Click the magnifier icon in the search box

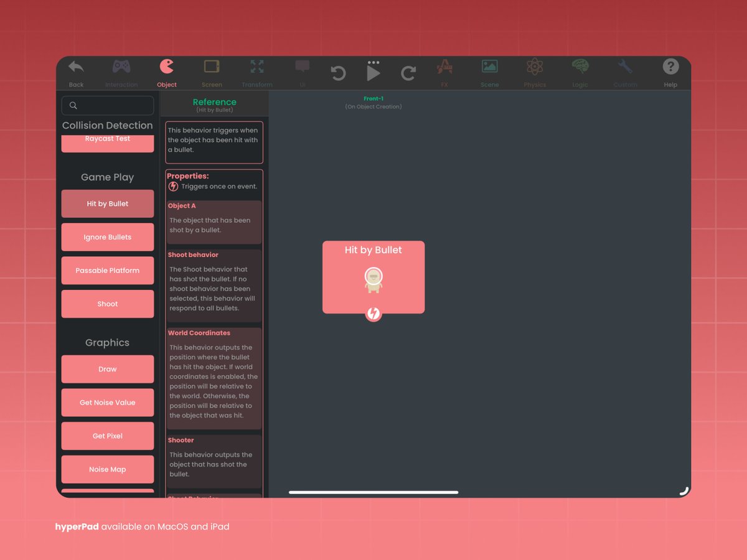[x=73, y=106]
